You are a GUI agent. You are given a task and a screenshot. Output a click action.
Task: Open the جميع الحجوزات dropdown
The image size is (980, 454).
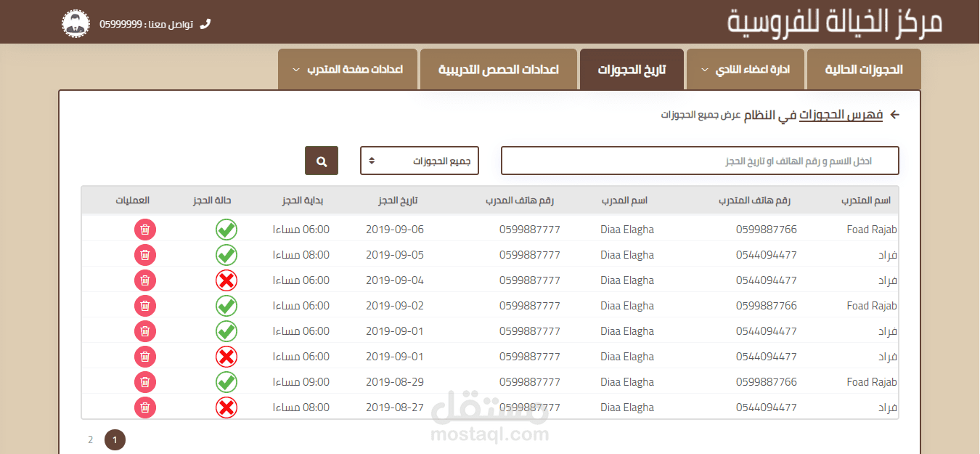[419, 160]
